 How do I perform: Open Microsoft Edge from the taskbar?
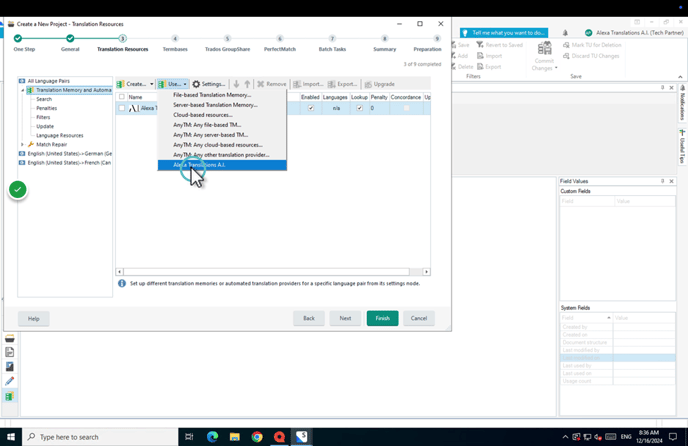pyautogui.click(x=212, y=437)
